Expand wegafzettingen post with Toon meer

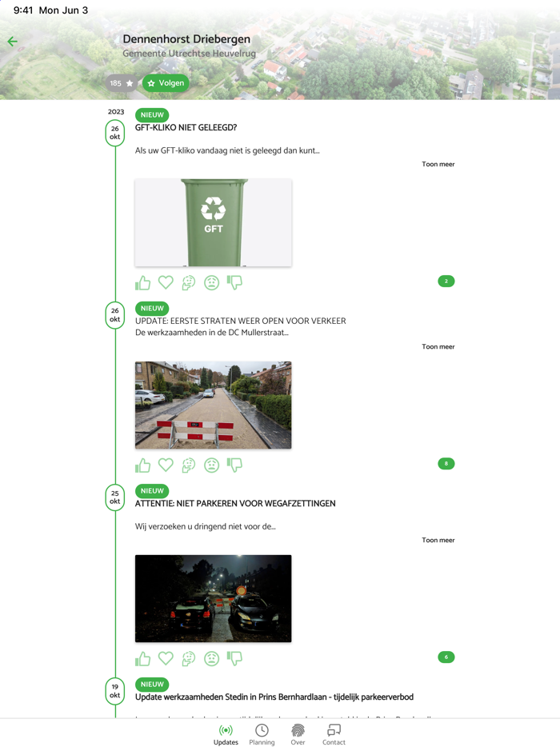438,540
